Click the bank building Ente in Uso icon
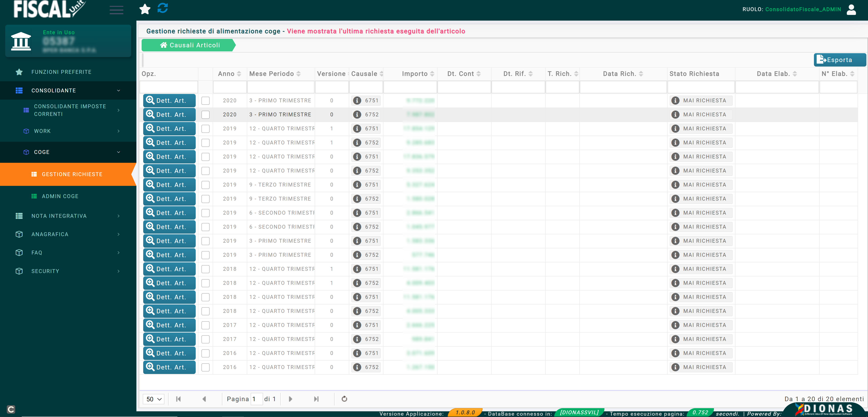The height and width of the screenshot is (417, 868). coord(21,41)
